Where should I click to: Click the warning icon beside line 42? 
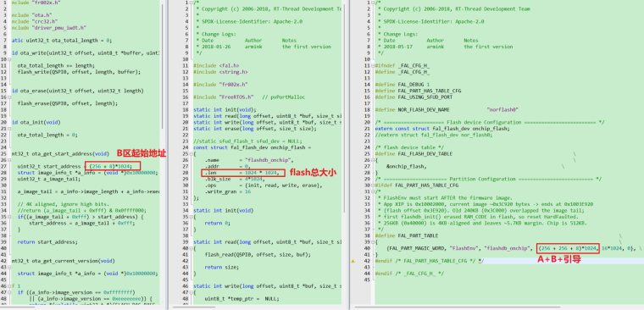coord(353,261)
